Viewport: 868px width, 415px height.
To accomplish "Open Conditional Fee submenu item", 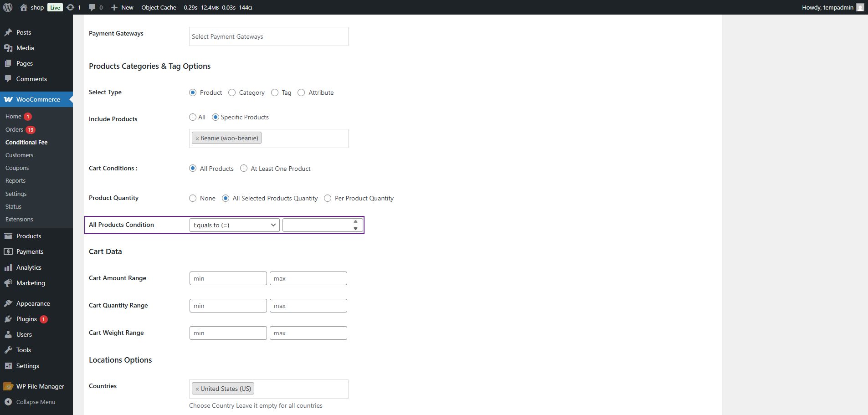I will coord(26,142).
